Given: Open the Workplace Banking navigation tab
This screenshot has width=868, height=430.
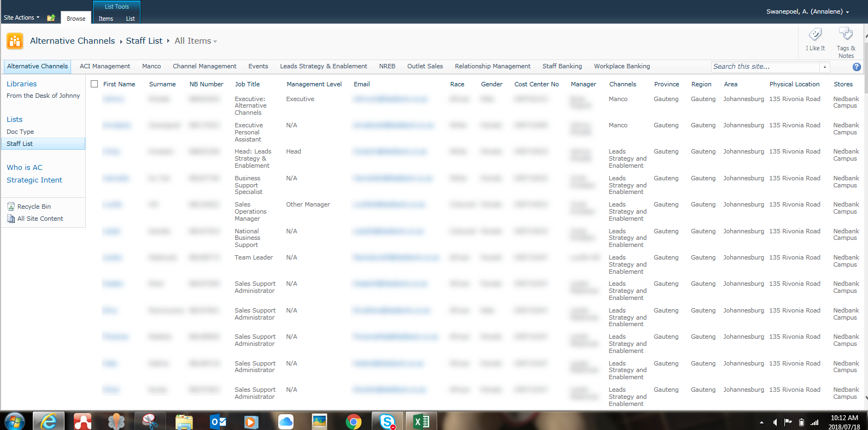Looking at the screenshot, I should [621, 66].
